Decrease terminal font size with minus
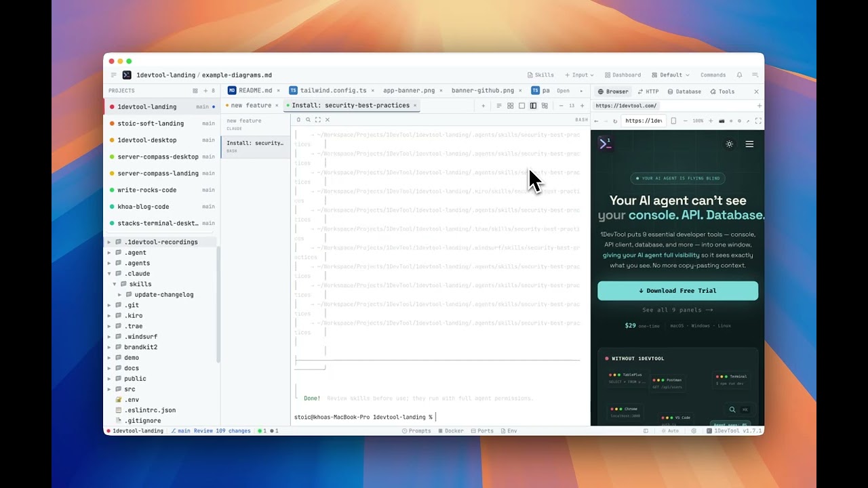This screenshot has width=868, height=488. [x=561, y=106]
